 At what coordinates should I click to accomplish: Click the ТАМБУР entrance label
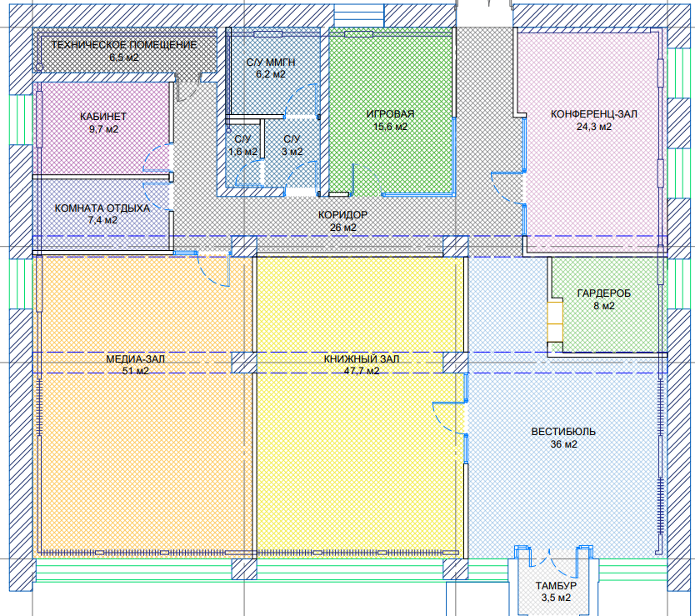point(553,587)
